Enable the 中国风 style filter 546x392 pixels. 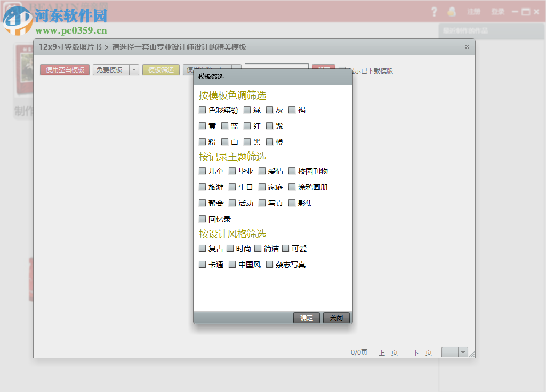tap(232, 264)
